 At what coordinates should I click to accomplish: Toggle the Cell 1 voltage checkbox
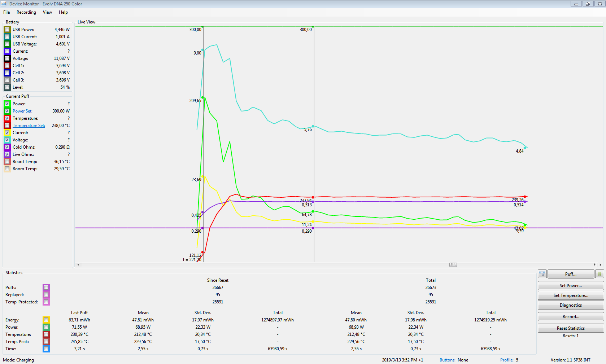(x=7, y=66)
